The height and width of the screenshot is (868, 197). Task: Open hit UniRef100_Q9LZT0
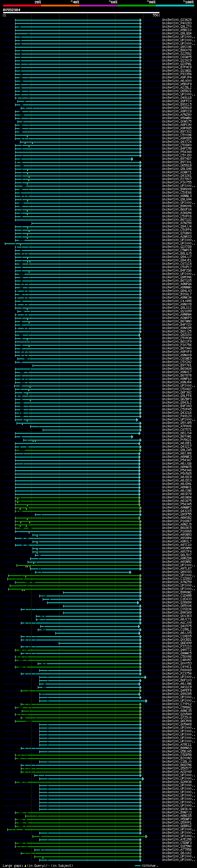point(177,26)
